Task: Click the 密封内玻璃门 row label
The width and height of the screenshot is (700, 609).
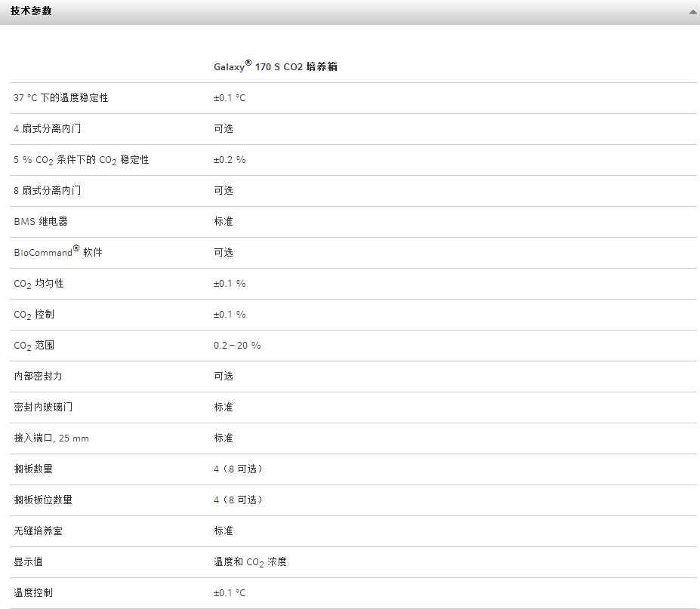Action: pos(43,408)
